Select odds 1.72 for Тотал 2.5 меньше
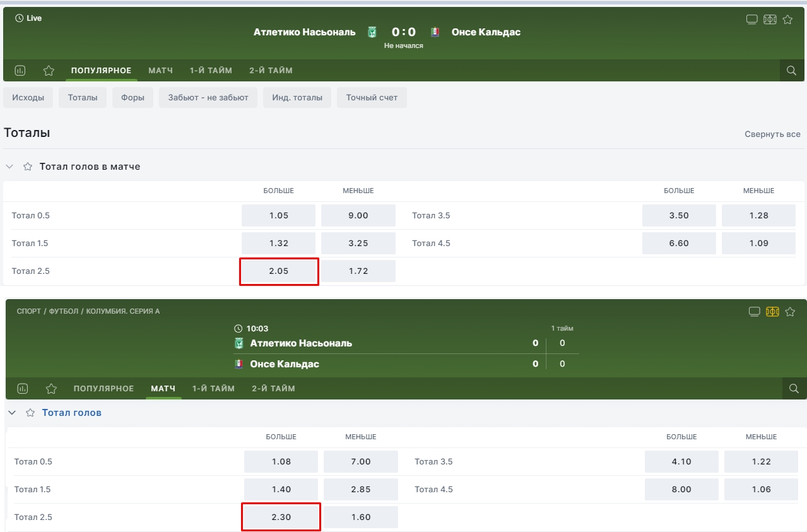 coord(358,271)
